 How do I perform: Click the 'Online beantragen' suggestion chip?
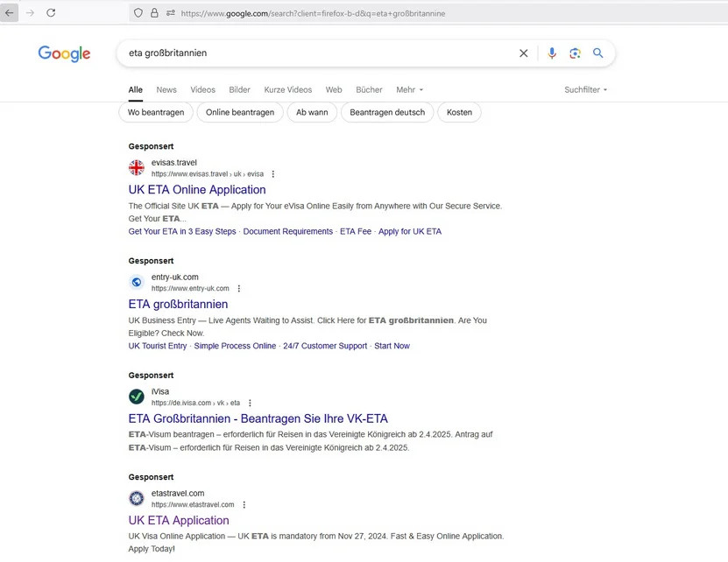click(x=240, y=112)
